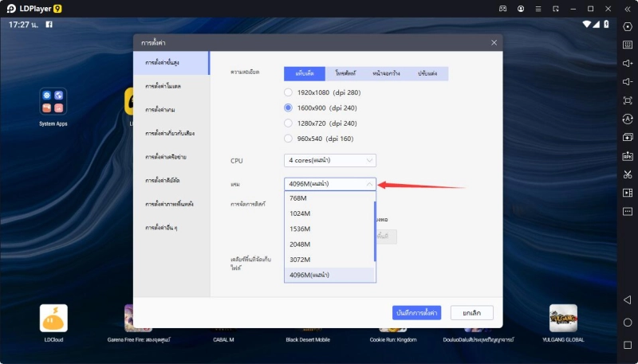Open การตั้งค่าเครือข่าย (network settings) section
Viewport: 638px width, 364px height.
tap(171, 157)
